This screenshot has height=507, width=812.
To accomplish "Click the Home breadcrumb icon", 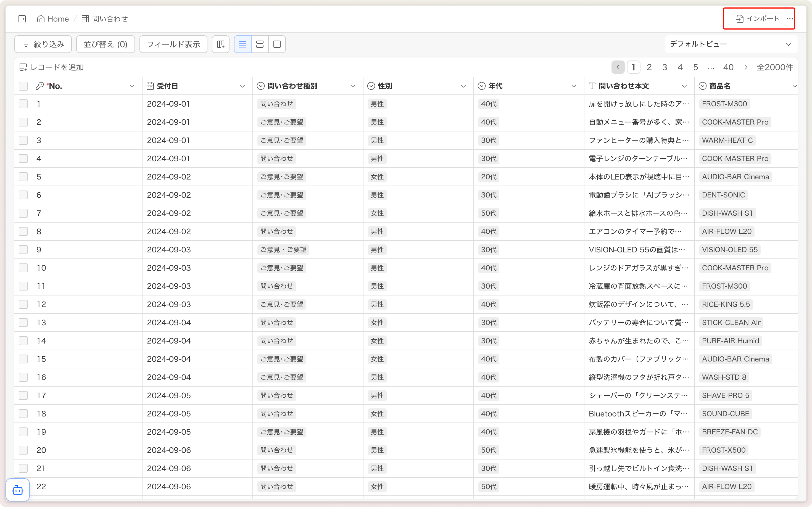I will click(41, 19).
